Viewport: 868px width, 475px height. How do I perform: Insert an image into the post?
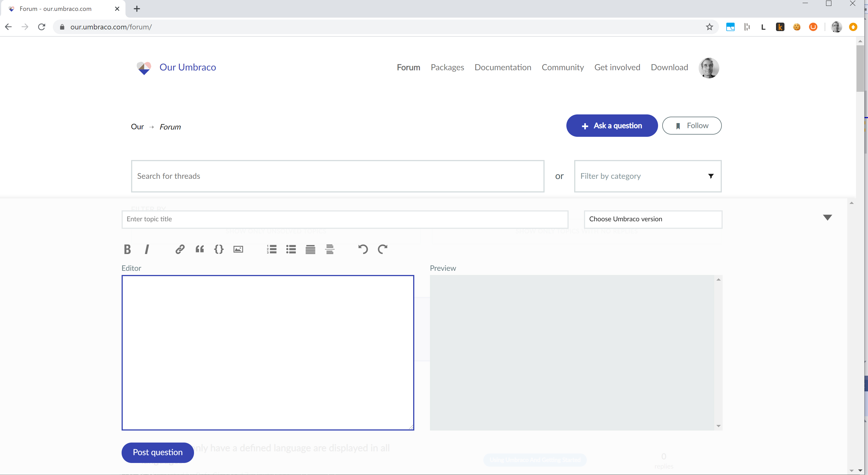coord(238,249)
